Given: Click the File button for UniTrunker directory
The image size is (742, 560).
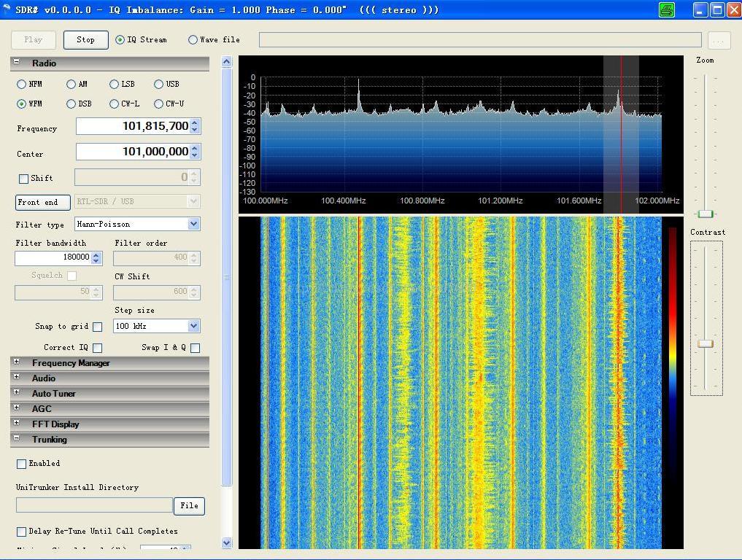Looking at the screenshot, I should (x=189, y=505).
